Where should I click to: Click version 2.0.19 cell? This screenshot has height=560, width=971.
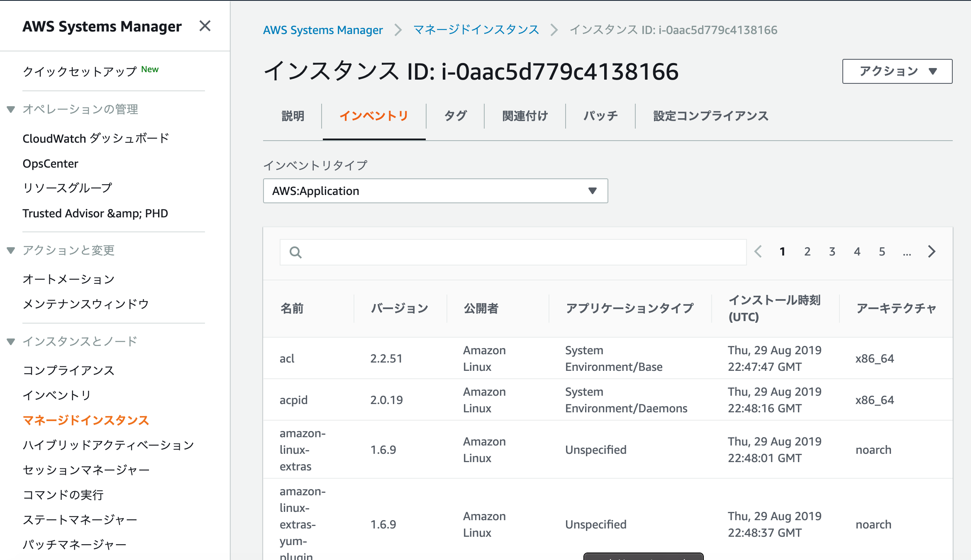click(x=386, y=400)
